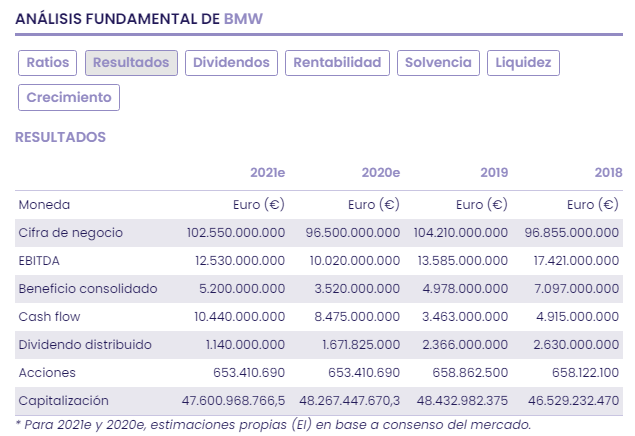Image resolution: width=635 pixels, height=436 pixels.
Task: Open the Ratios tab
Action: pyautogui.click(x=47, y=63)
